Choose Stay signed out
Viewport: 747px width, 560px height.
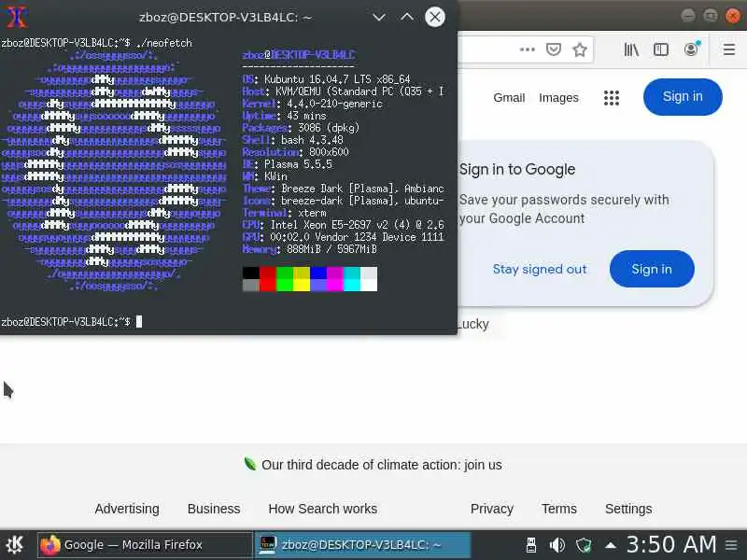(x=540, y=269)
